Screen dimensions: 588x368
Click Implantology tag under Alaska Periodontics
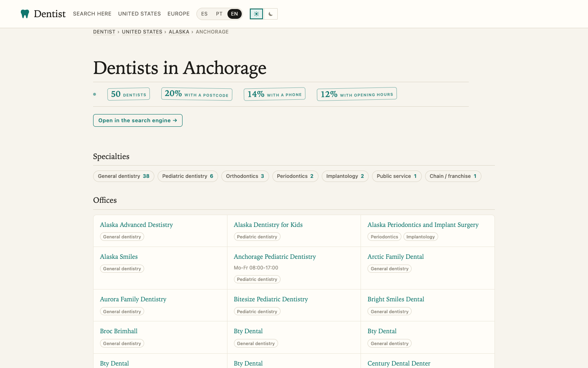point(421,237)
